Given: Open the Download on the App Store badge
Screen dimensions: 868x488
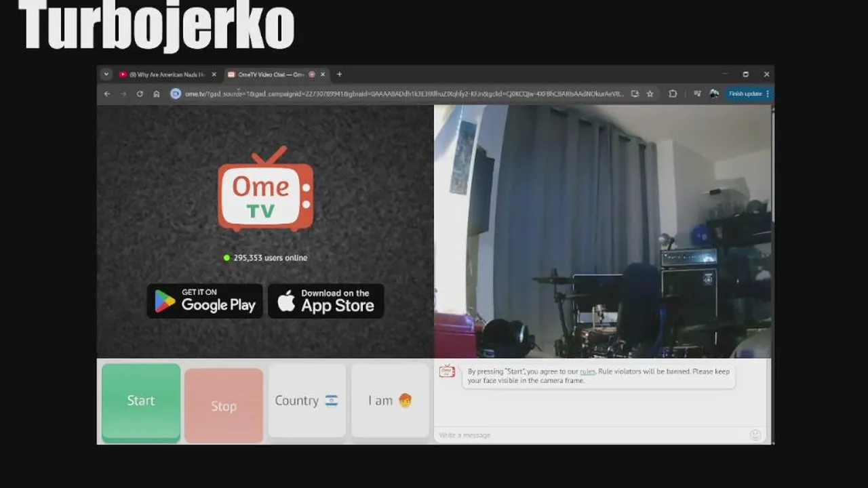Looking at the screenshot, I should point(326,300).
